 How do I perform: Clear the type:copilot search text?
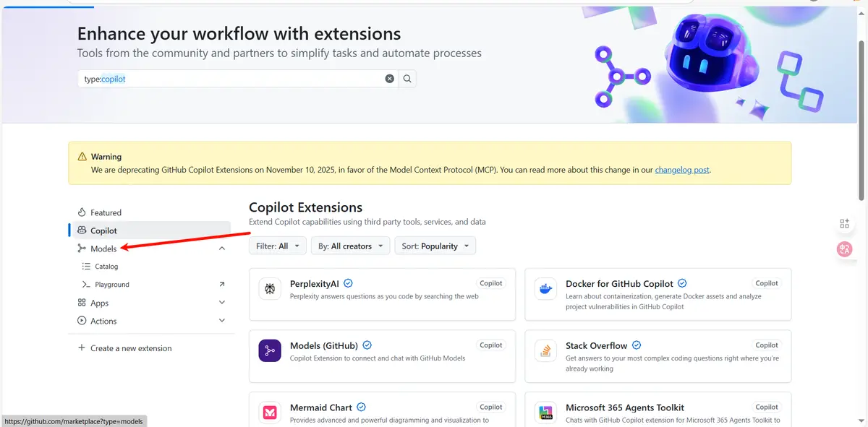click(390, 79)
